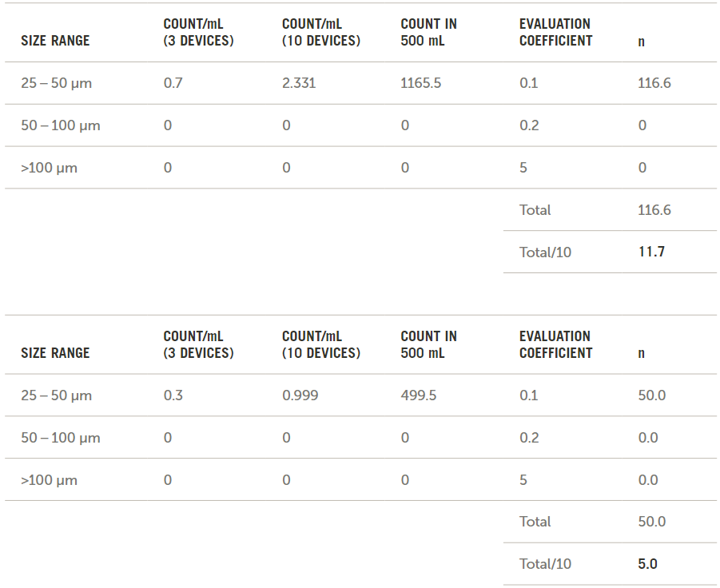
Task: Click the 50.0 value beside the Total label
Action: pos(651,522)
